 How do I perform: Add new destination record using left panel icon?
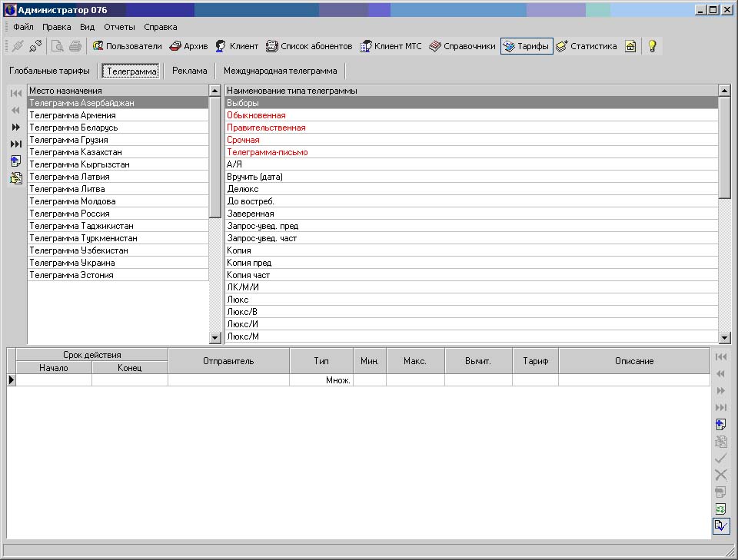point(16,161)
